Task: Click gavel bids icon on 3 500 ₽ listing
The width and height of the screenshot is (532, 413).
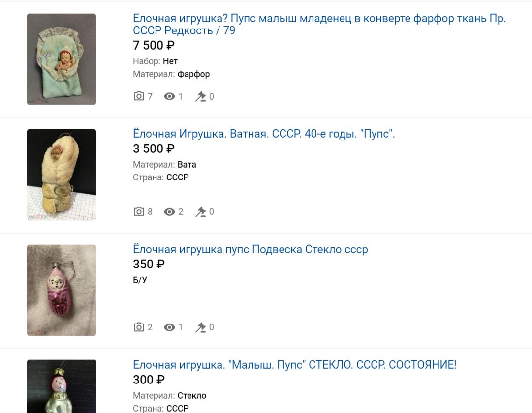Action: point(200,212)
